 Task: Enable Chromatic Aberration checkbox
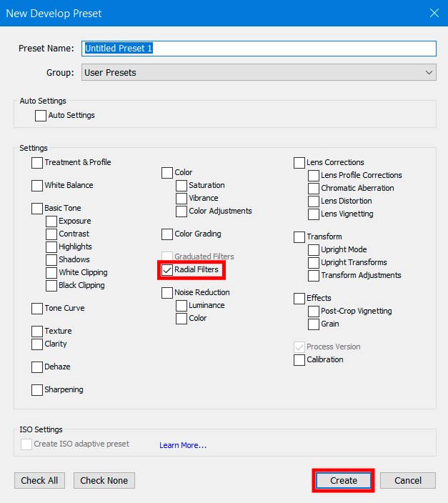tap(314, 189)
